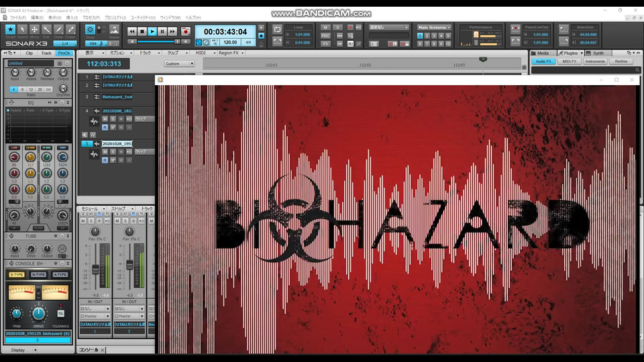This screenshot has height=362, width=644.
Task: Switch to the Clip inspector tab
Action: click(x=29, y=53)
